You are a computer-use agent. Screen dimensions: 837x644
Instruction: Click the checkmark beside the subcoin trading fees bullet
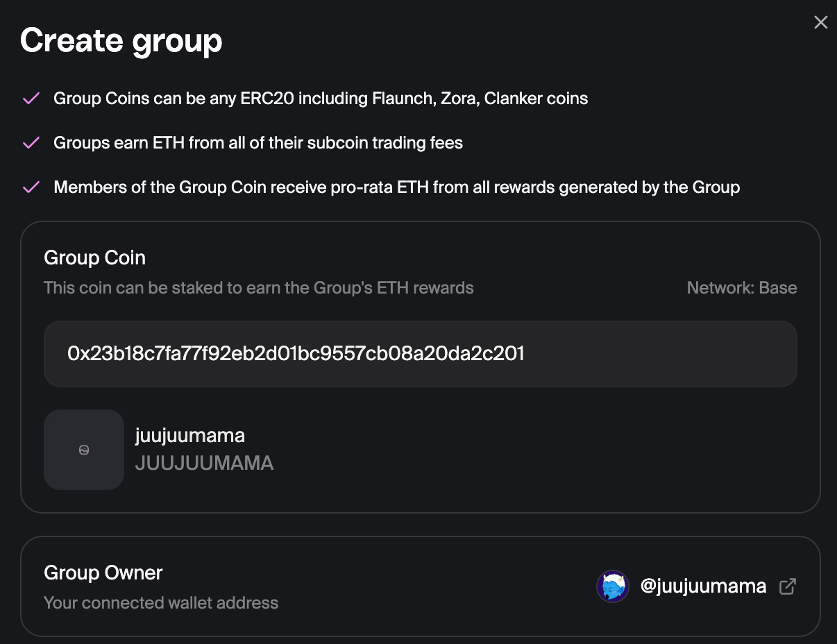31,143
